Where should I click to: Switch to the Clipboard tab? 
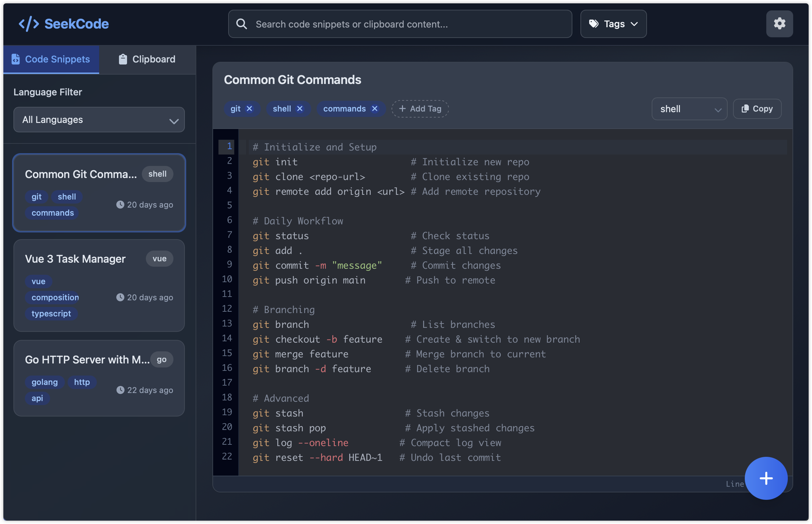click(x=147, y=59)
